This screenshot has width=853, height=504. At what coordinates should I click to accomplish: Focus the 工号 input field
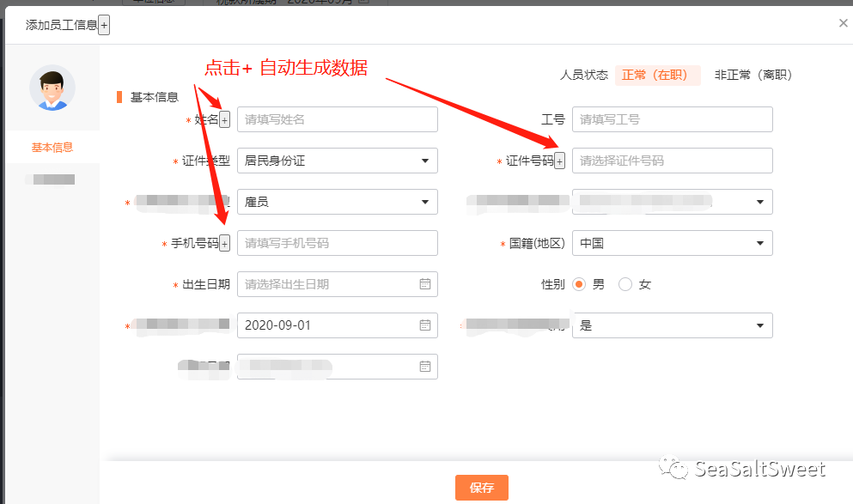coord(673,119)
